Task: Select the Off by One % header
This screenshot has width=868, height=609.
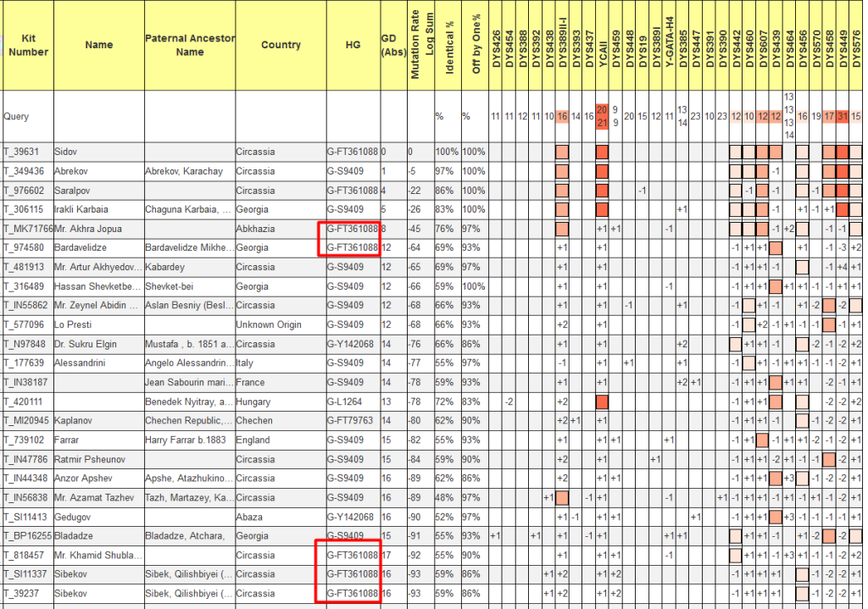Action: [x=476, y=46]
